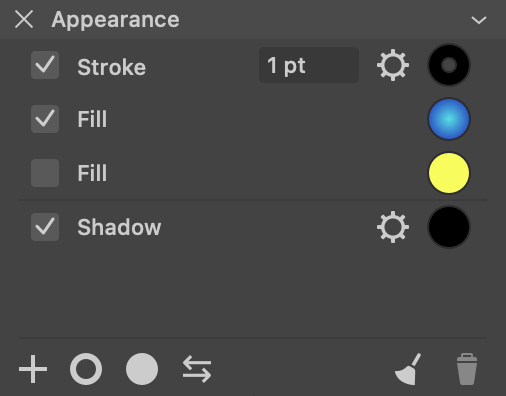Enable the yellow Fill checkbox

[45, 173]
